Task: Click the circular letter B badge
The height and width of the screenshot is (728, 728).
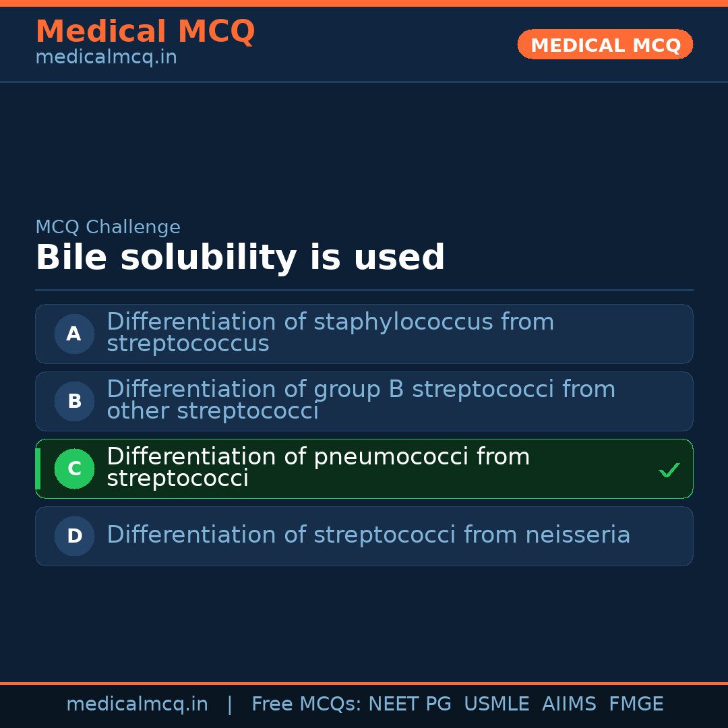Action: point(74,401)
